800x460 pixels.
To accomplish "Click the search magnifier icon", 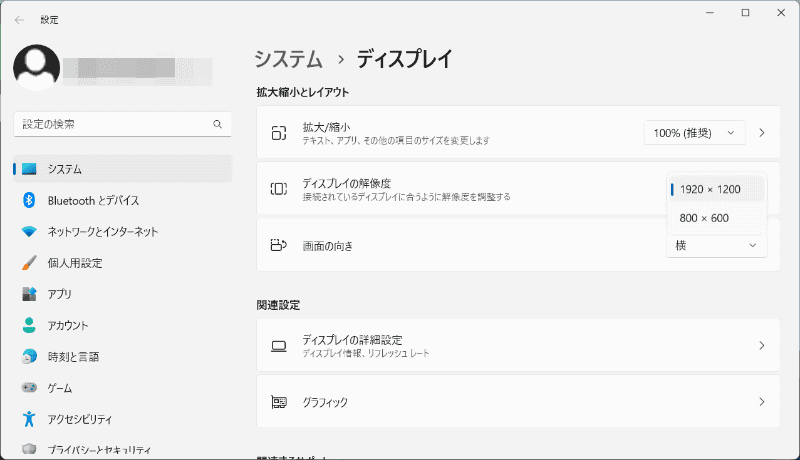I will tap(217, 124).
